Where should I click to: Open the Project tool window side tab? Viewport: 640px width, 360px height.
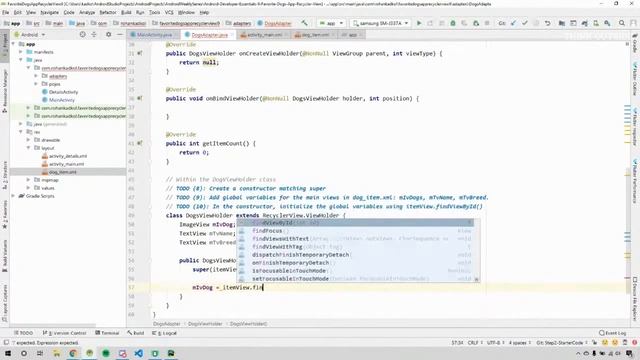(5, 45)
